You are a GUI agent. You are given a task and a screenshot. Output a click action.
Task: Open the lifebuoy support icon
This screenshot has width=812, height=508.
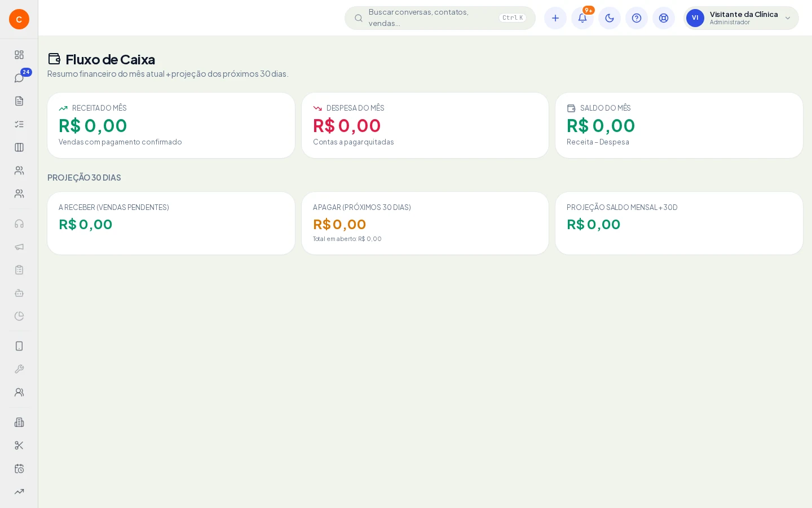click(664, 18)
